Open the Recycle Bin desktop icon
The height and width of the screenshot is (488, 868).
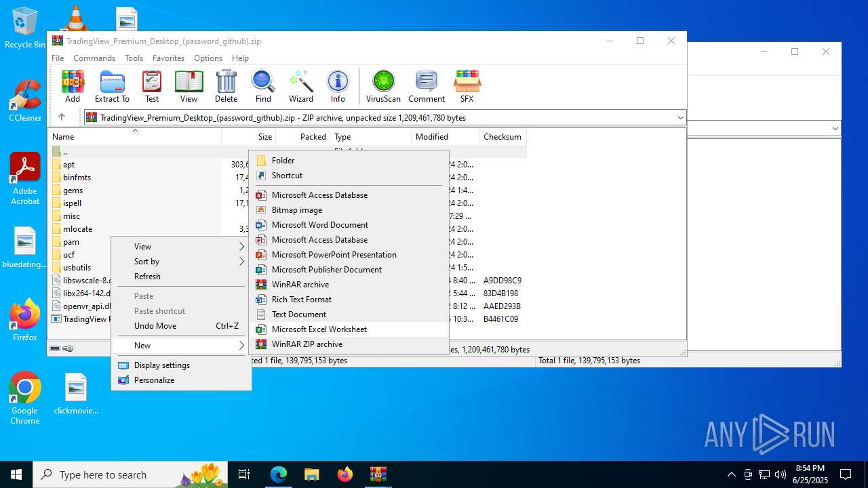tap(25, 28)
